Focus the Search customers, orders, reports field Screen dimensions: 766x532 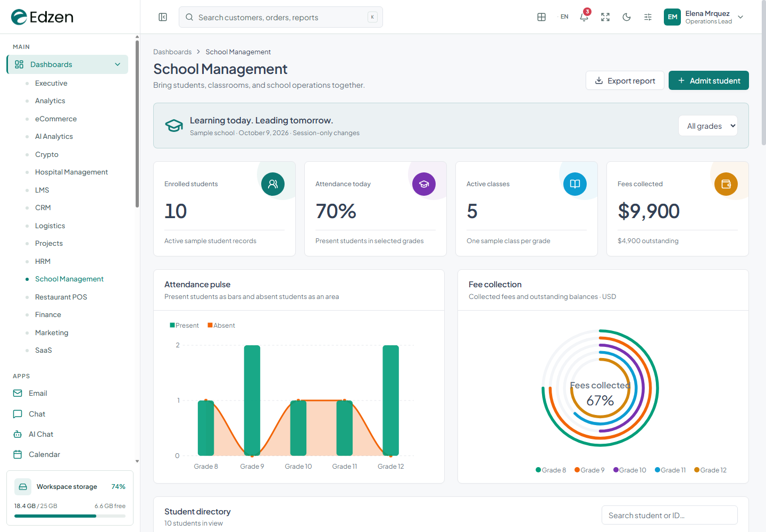point(281,17)
